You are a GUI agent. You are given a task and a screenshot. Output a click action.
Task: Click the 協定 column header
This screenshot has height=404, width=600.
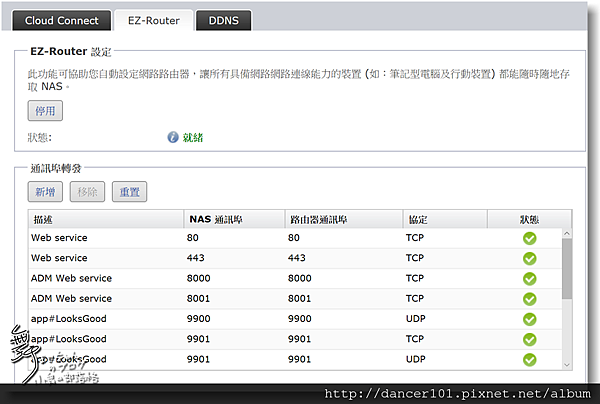click(445, 219)
